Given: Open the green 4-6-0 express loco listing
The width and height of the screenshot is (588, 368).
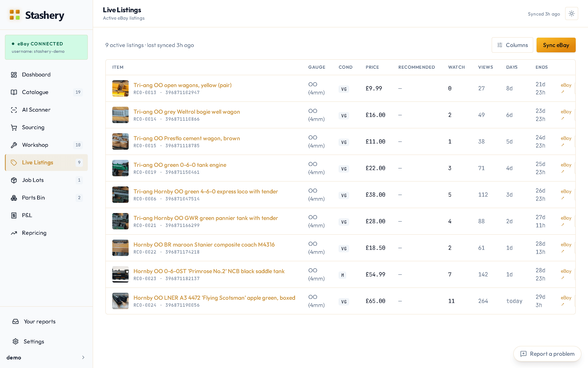Looking at the screenshot, I should coord(206,192).
